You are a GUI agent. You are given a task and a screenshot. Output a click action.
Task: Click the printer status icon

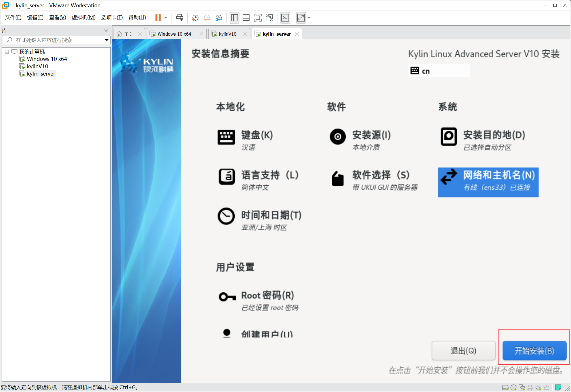[x=530, y=387]
